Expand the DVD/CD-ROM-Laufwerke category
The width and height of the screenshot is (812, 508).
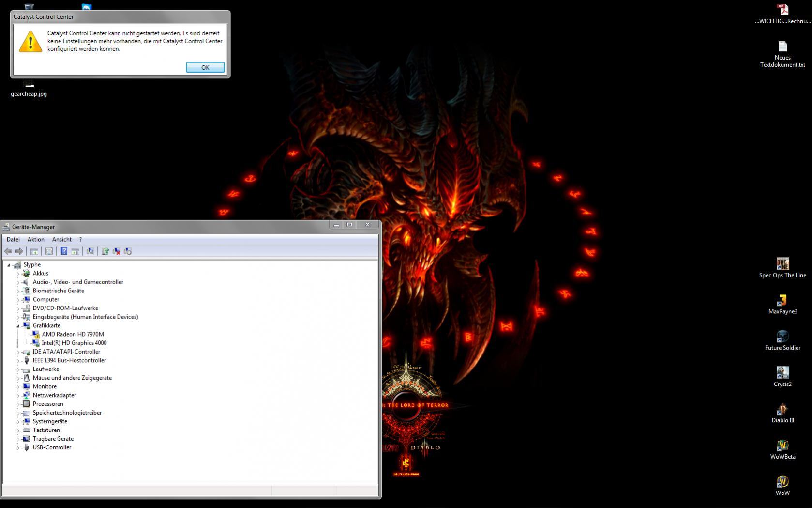point(18,308)
